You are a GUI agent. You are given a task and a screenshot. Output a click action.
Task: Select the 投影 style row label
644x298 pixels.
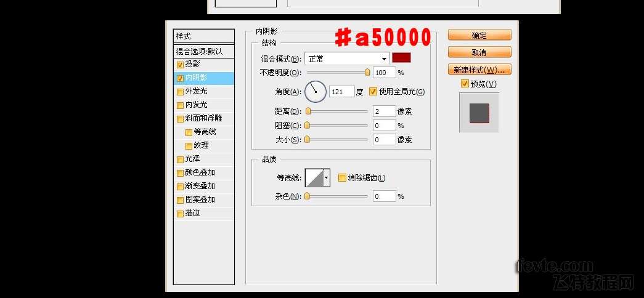[193, 65]
